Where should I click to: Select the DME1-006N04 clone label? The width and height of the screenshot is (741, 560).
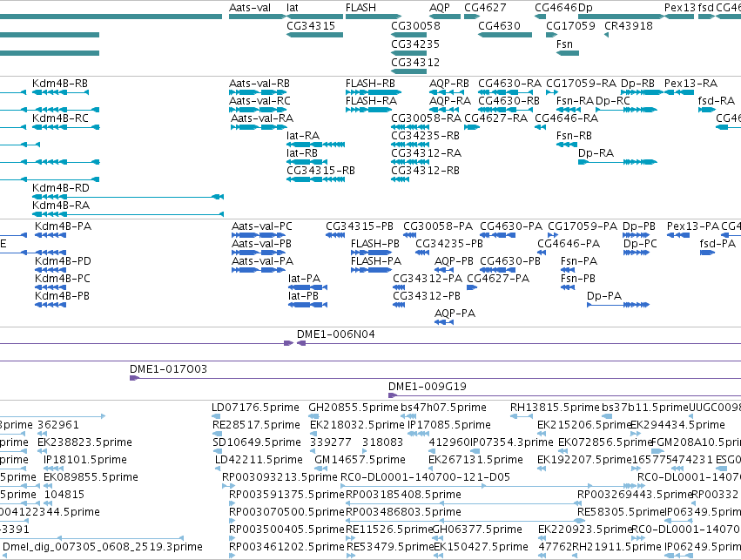coord(336,334)
